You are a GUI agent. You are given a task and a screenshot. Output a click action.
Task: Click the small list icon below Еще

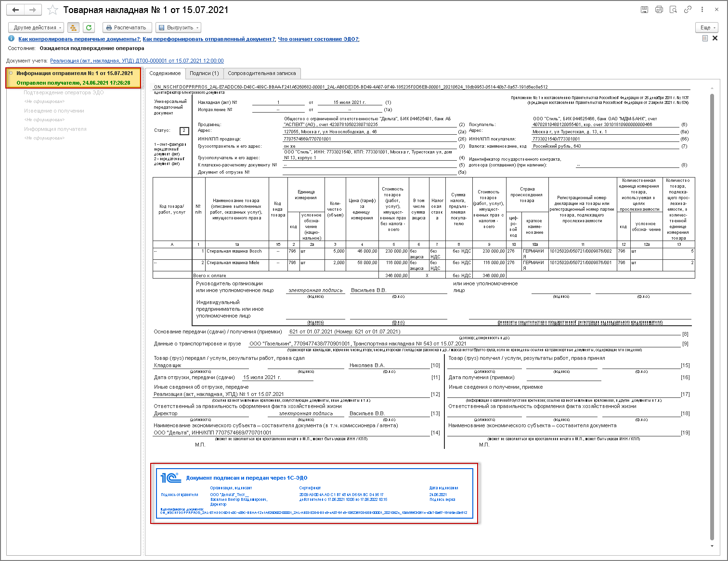tap(705, 38)
